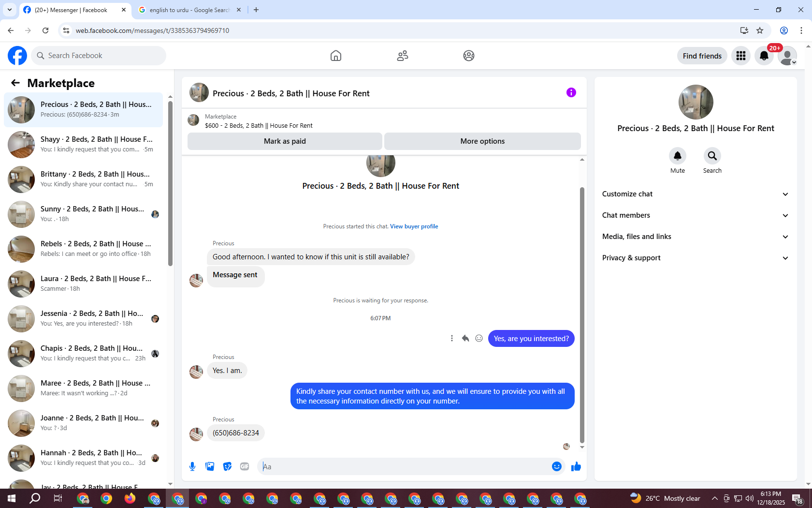The width and height of the screenshot is (812, 508).
Task: Open the Laura house rental chat
Action: [83, 284]
